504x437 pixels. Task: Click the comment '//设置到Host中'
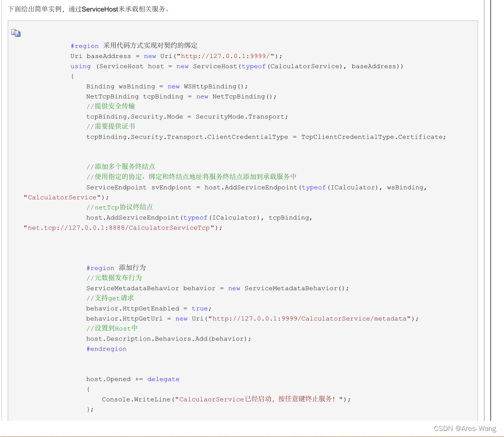112,328
